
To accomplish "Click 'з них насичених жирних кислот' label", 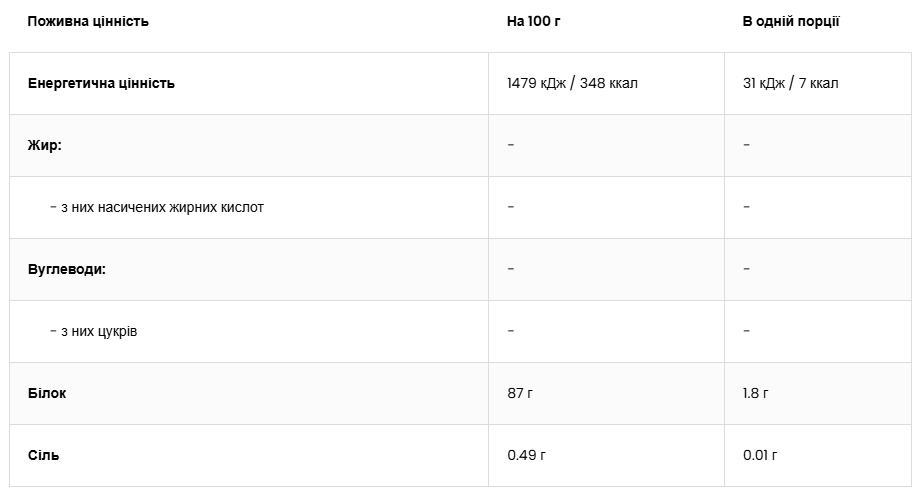I will [x=157, y=207].
